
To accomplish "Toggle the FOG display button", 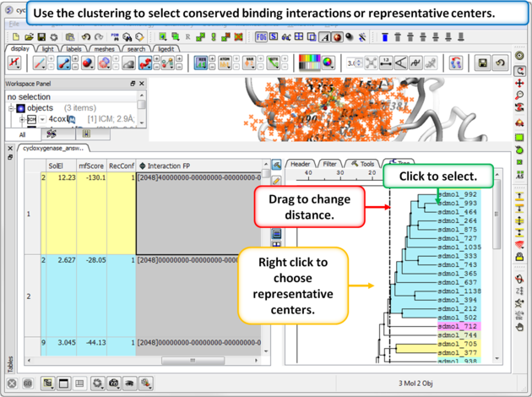I will 261,37.
